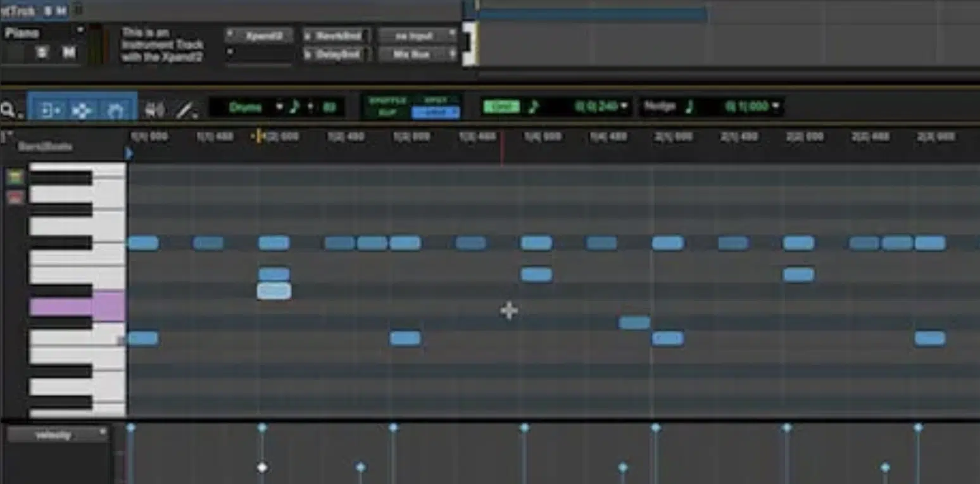The image size is (980, 484).
Task: Click the red square button beside keyboard
Action: [x=15, y=198]
